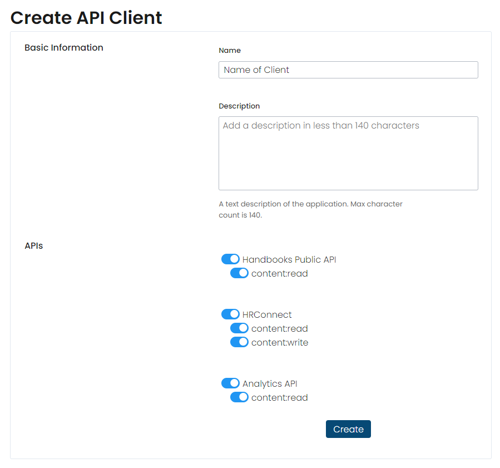500x468 pixels.
Task: Turn off content:read switch under Handbooks Public API
Action: (x=239, y=273)
